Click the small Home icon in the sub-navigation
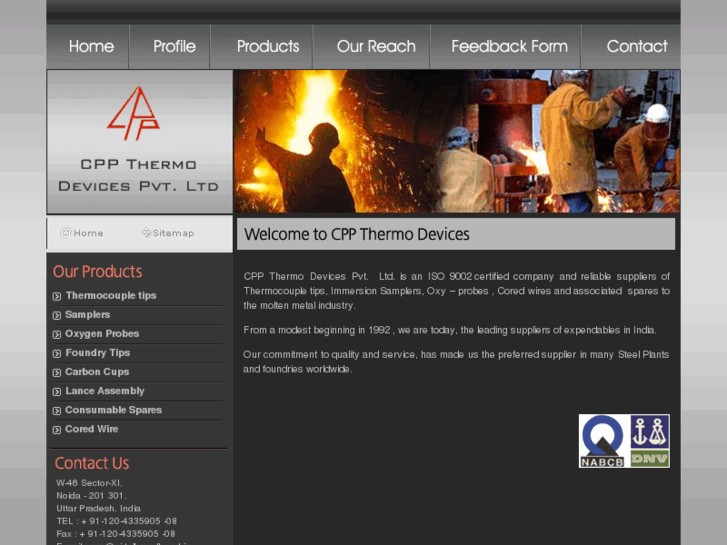 pos(66,233)
